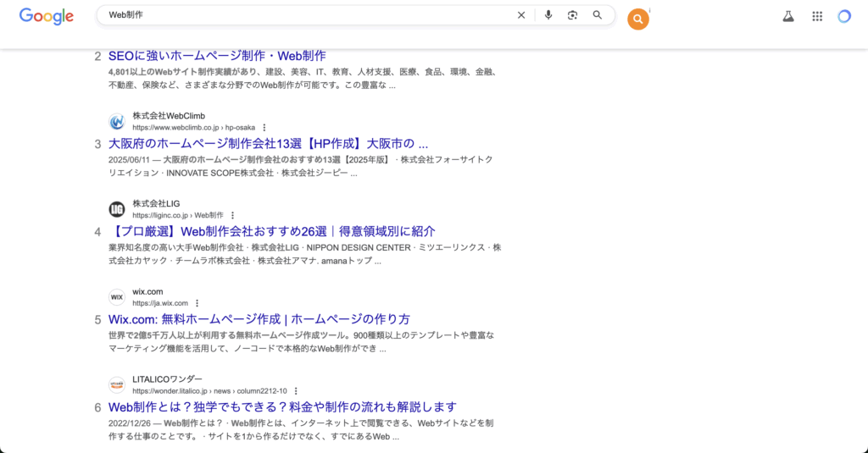Click the 株式会社WebClimb site name

(169, 116)
